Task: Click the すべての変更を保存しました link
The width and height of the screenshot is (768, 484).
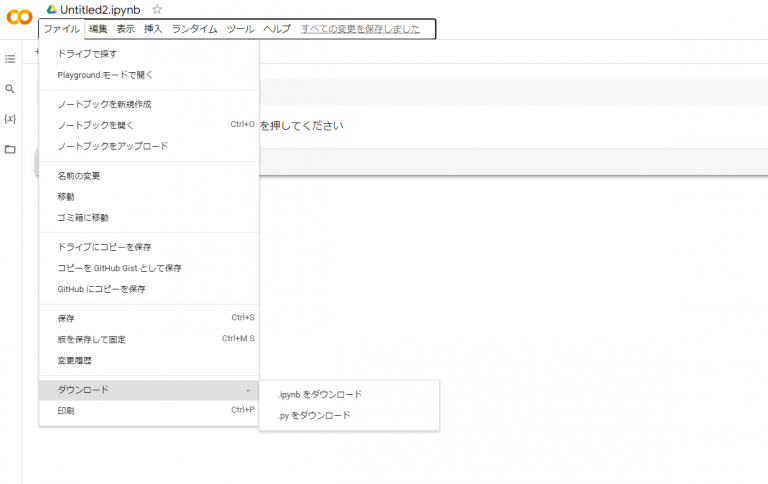Action: pos(360,29)
